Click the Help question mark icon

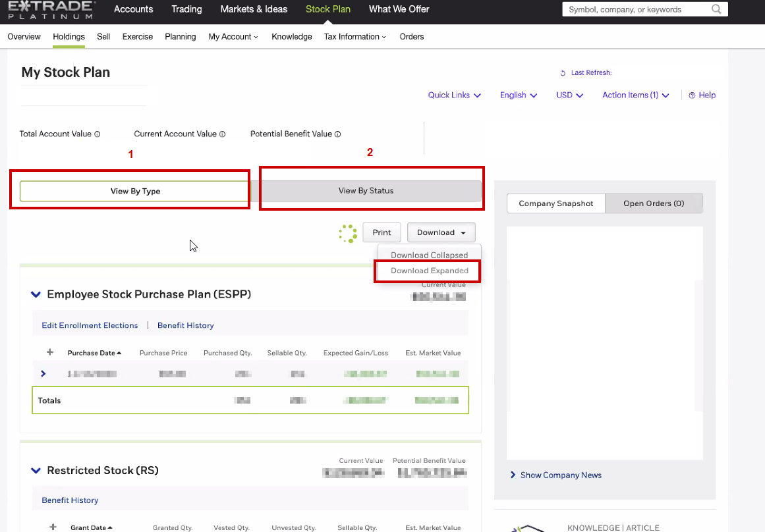pos(692,95)
